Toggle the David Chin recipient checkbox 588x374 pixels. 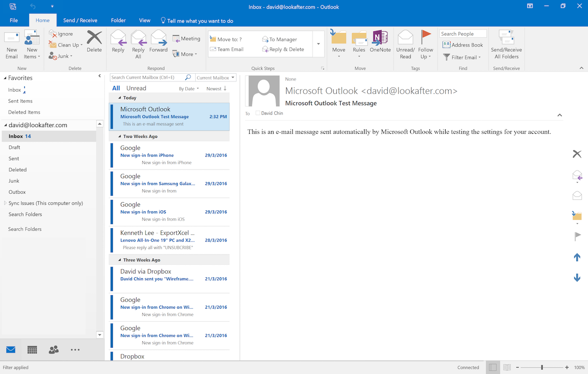click(x=258, y=113)
